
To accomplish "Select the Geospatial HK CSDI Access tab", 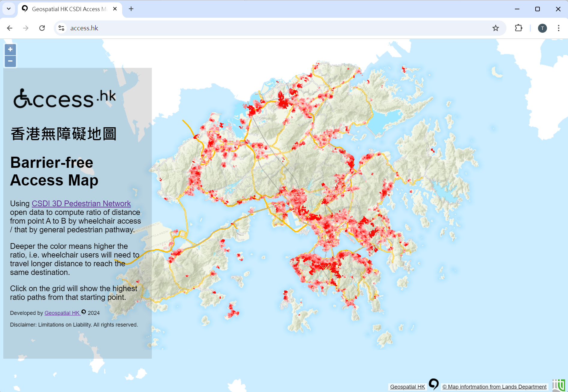I will click(70, 9).
